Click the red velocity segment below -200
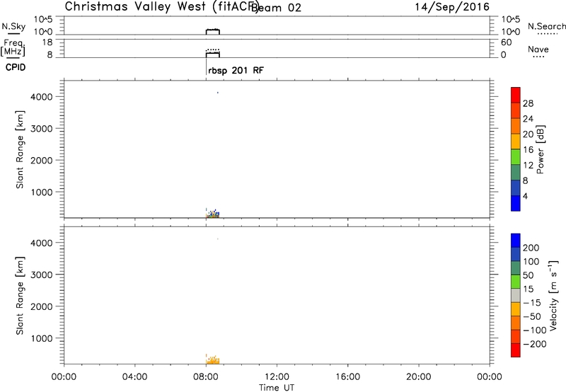Viewport: 566px width, 392px height. pos(516,350)
